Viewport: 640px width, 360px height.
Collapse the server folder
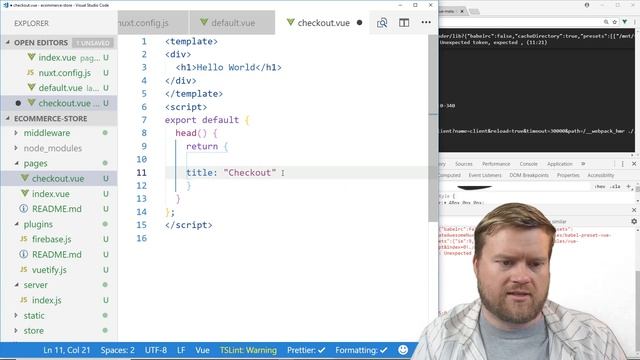(16, 285)
